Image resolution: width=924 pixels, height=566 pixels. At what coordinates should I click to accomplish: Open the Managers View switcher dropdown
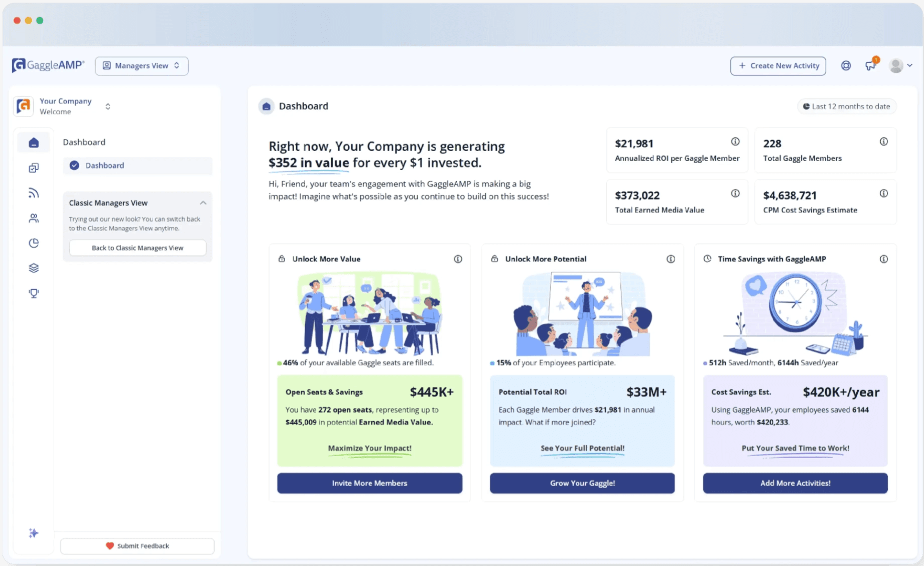(142, 65)
